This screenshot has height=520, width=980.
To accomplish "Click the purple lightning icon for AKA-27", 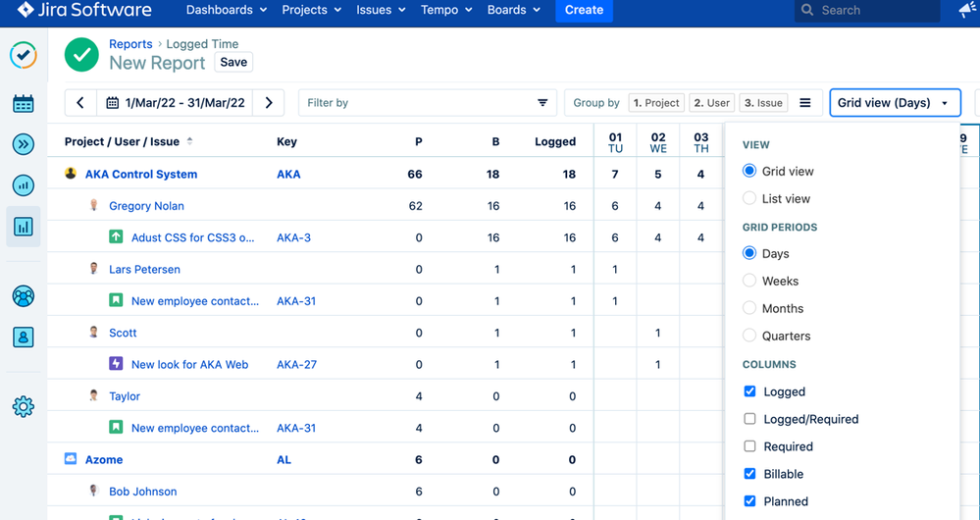I will tap(116, 364).
